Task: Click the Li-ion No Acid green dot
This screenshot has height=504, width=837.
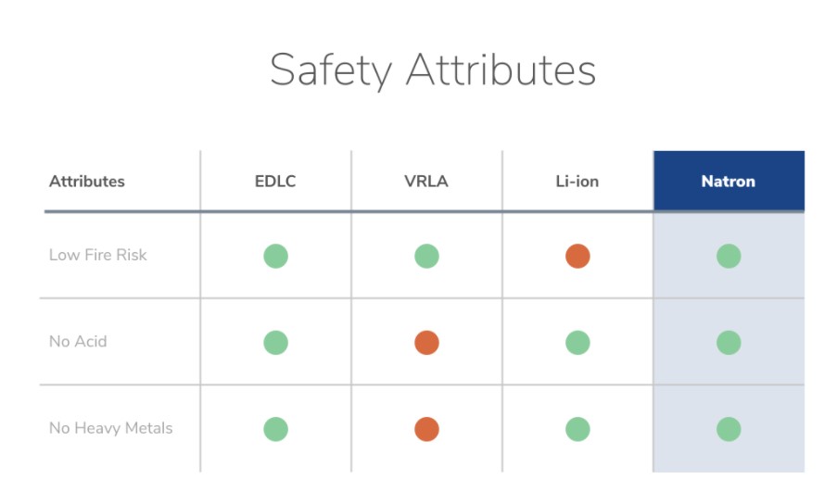Action: tap(577, 343)
